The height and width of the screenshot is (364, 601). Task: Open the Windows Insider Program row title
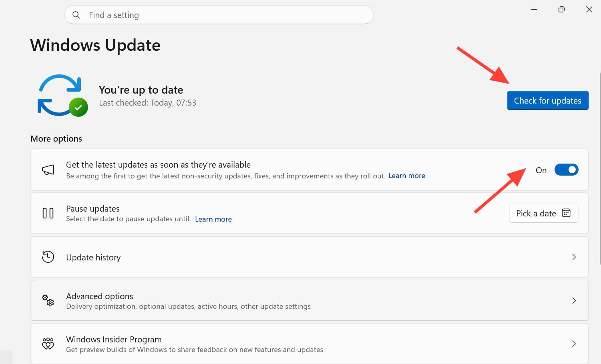[114, 340]
